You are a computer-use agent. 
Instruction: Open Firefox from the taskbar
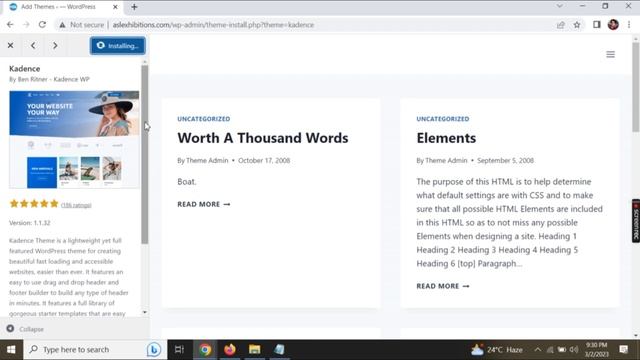coord(230,349)
